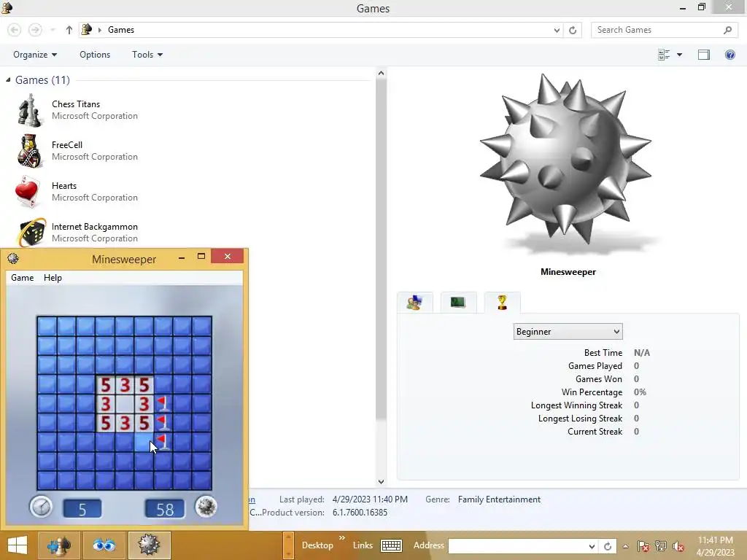Image resolution: width=747 pixels, height=560 pixels.
Task: Click the network tray icon
Action: (661, 546)
